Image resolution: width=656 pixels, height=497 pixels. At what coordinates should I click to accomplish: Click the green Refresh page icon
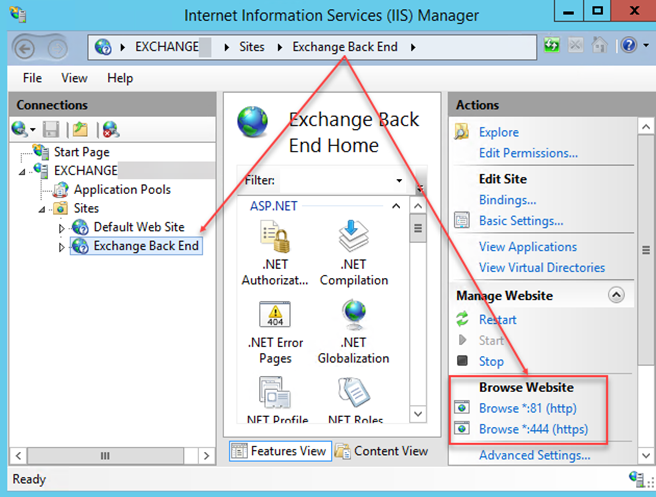[551, 45]
